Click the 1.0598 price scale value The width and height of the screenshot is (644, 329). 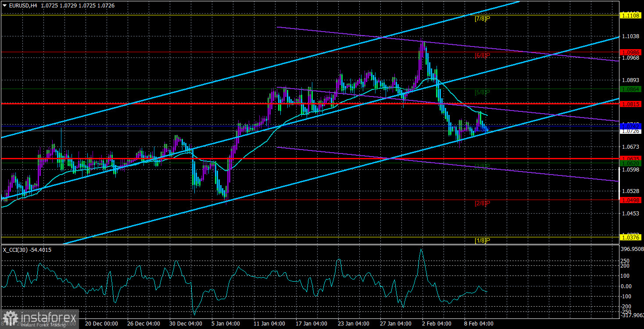(x=630, y=169)
